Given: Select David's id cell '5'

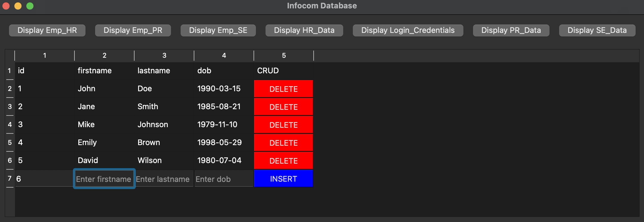Looking at the screenshot, I should (45, 161).
